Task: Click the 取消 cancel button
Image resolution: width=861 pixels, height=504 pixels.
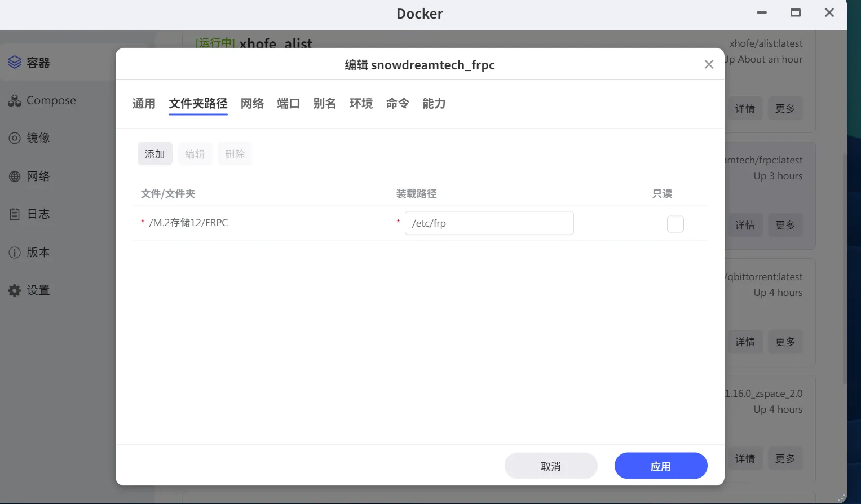Action: (x=550, y=465)
